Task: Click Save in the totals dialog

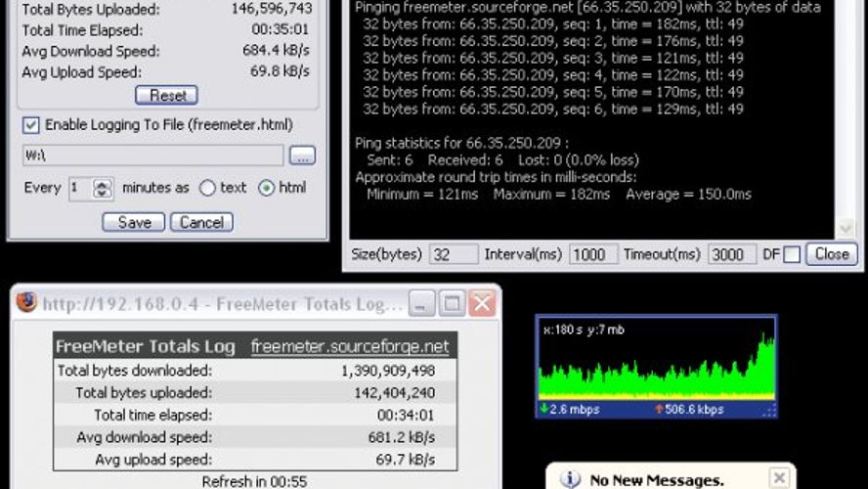Action: (x=133, y=222)
